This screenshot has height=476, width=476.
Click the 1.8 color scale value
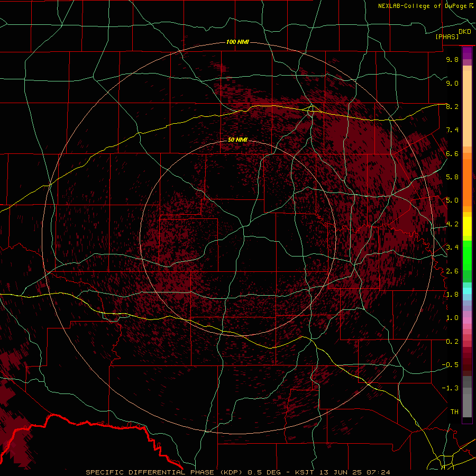pyautogui.click(x=452, y=295)
